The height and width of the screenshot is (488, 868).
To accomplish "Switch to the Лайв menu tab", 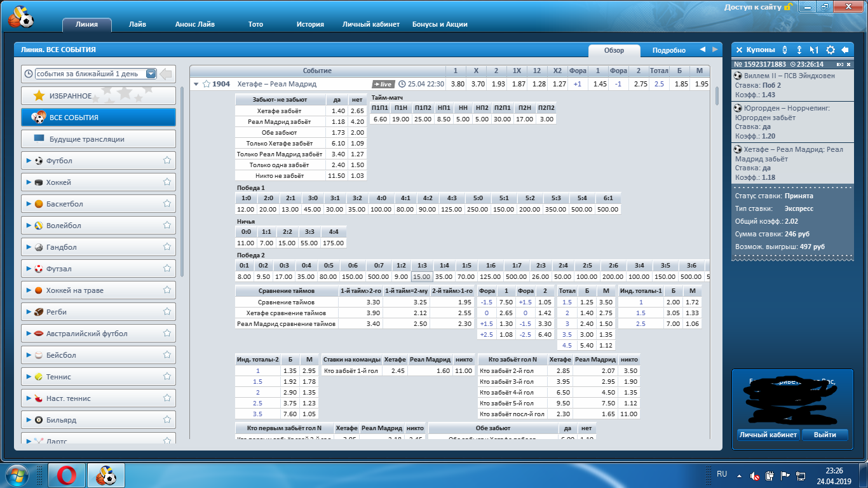I will tap(137, 24).
